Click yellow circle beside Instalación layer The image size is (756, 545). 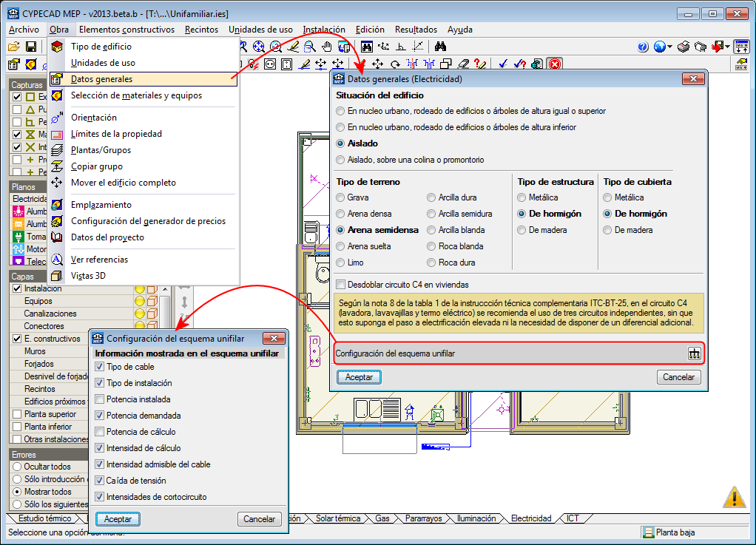coord(139,288)
